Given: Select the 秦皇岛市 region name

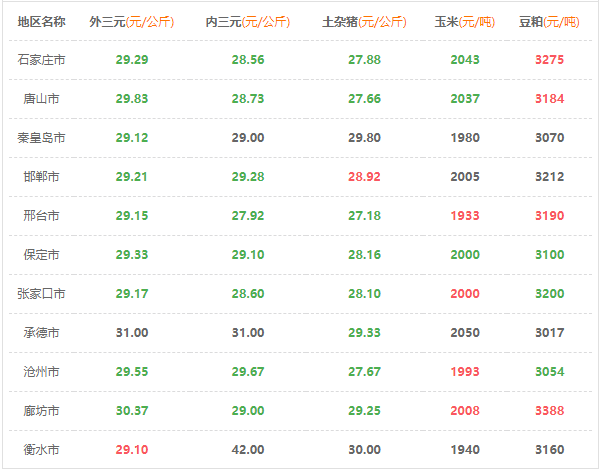Looking at the screenshot, I should [42, 138].
